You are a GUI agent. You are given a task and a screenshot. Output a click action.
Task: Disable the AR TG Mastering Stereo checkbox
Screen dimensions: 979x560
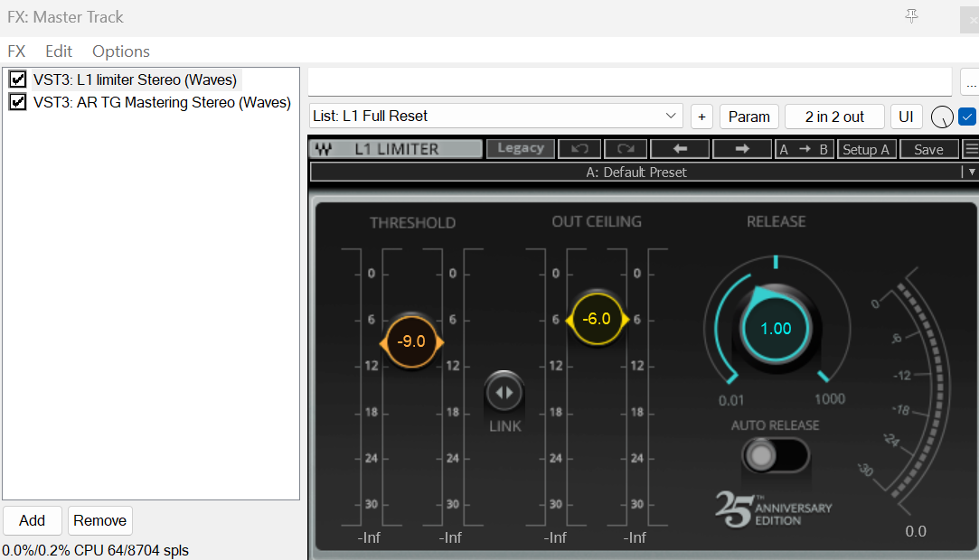[x=17, y=102]
